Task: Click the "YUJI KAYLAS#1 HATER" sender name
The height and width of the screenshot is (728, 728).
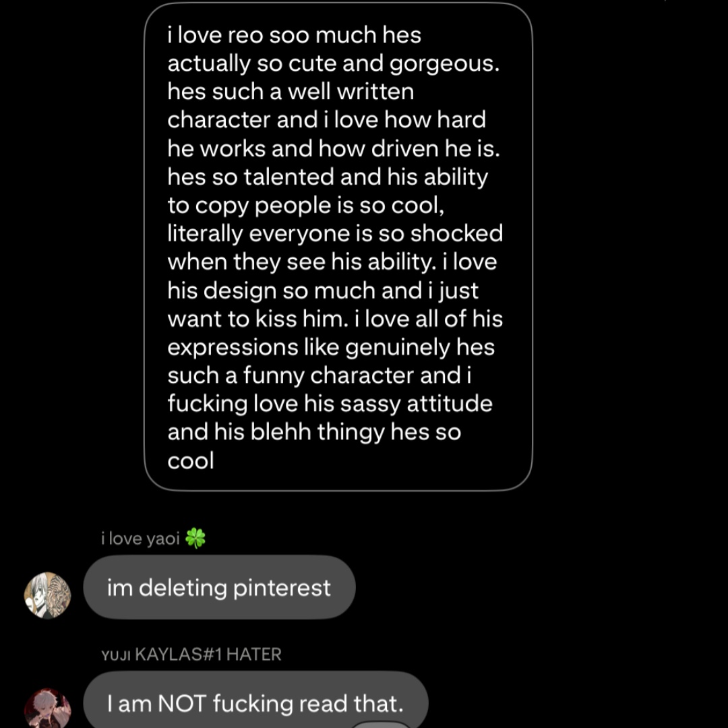Action: (191, 655)
